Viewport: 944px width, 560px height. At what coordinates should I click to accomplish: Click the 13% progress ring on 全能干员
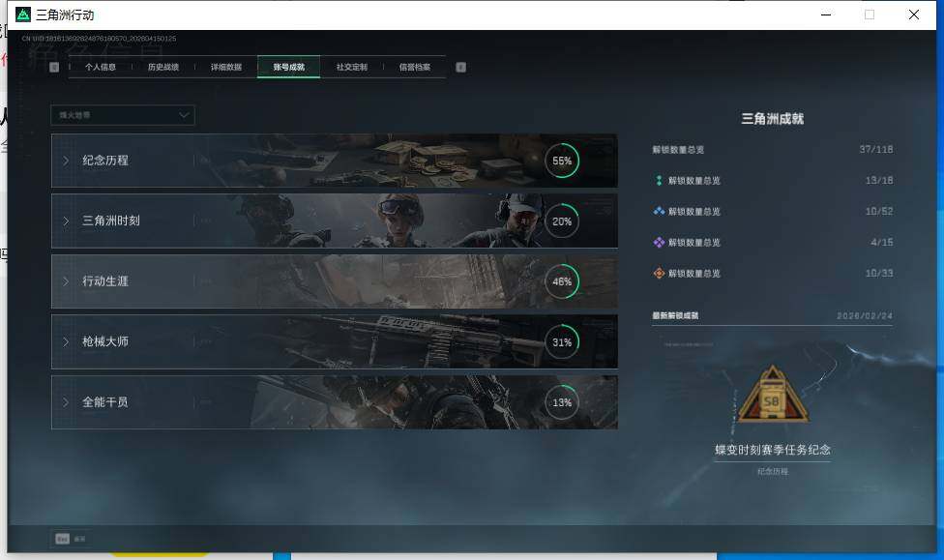click(562, 402)
